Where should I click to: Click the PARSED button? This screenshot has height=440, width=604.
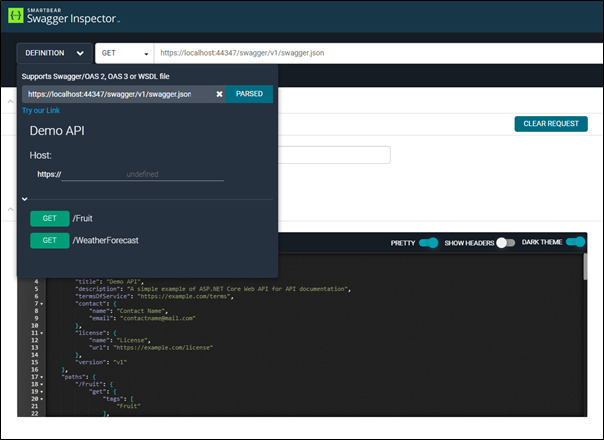point(249,94)
